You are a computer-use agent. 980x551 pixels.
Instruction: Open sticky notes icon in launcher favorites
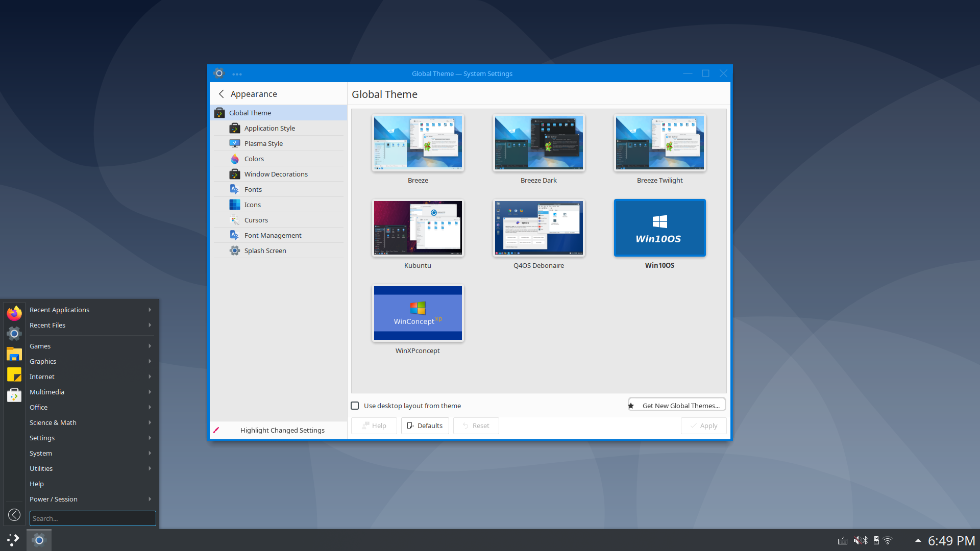[x=14, y=374]
